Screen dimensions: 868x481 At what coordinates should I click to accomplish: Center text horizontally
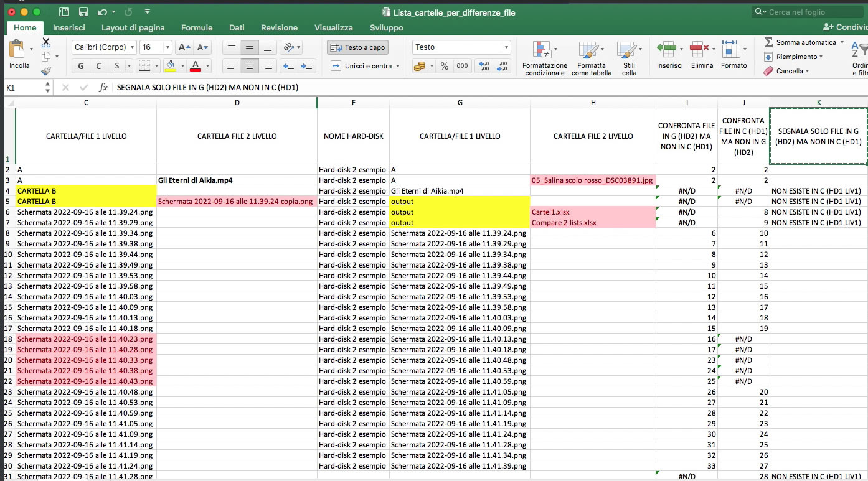click(x=250, y=66)
